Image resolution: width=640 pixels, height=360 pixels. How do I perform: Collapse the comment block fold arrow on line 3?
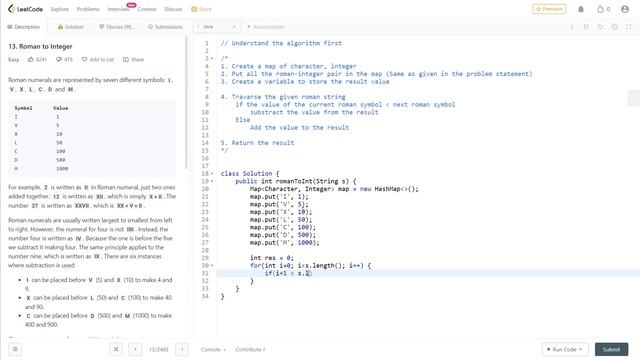click(212, 59)
